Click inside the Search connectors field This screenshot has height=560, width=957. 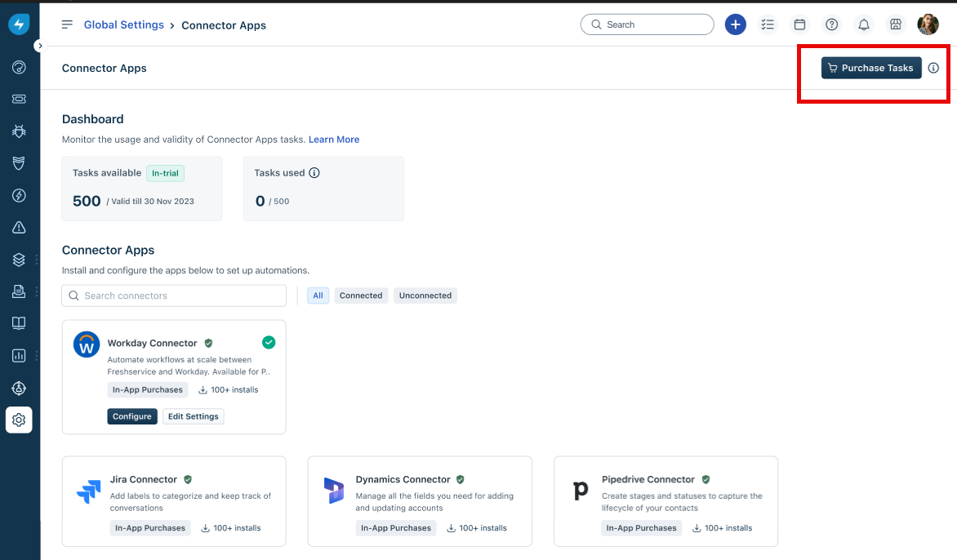pyautogui.click(x=174, y=296)
